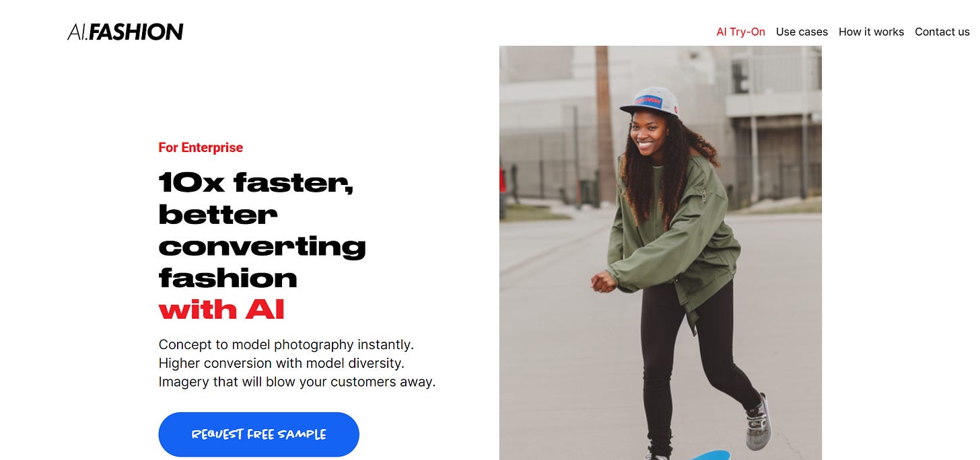Click the blue skateboard at photo bottom

710,455
